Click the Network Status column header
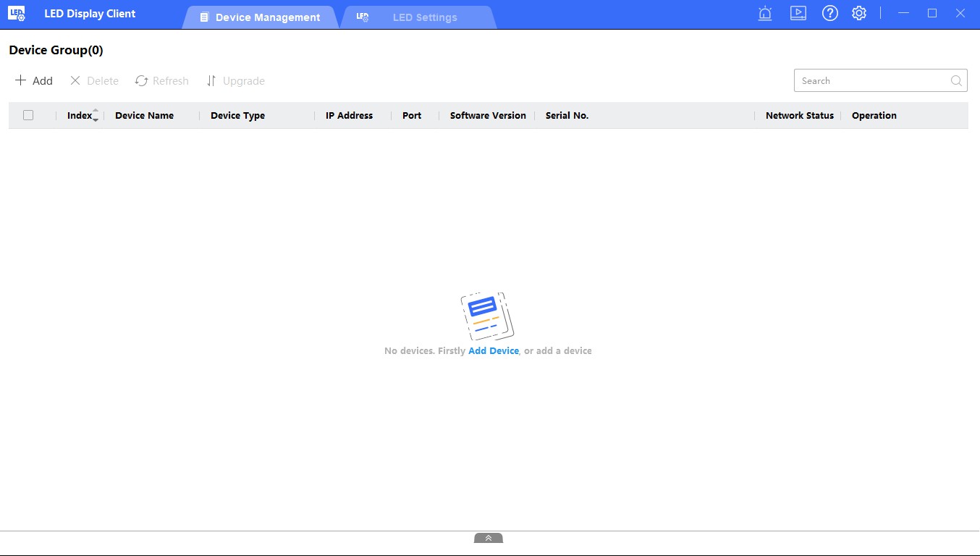This screenshot has height=556, width=980. click(800, 115)
